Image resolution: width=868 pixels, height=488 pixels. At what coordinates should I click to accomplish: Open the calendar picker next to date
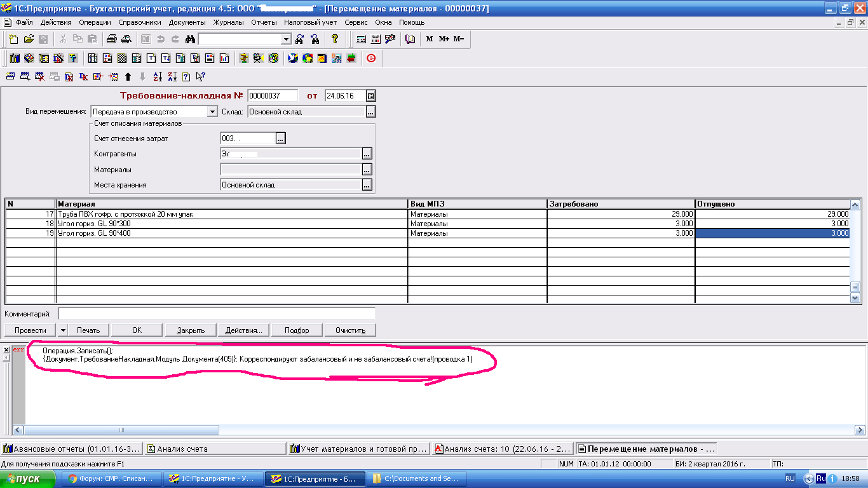(371, 96)
